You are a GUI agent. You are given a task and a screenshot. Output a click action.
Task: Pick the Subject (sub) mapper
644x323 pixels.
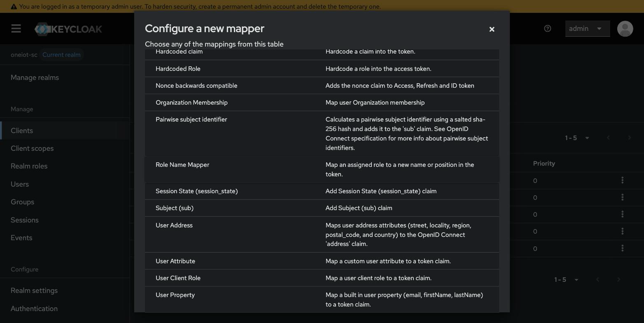click(322, 208)
